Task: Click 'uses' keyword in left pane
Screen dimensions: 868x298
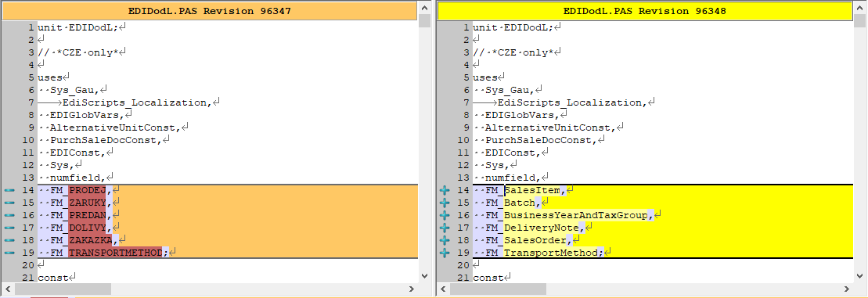Action: (x=50, y=77)
